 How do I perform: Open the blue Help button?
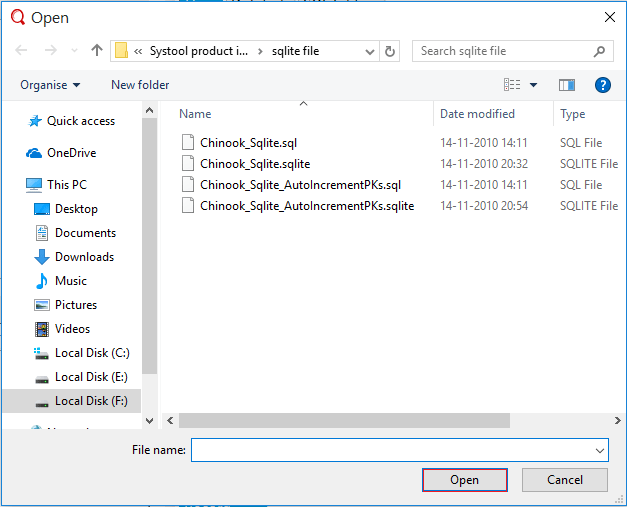tap(603, 85)
